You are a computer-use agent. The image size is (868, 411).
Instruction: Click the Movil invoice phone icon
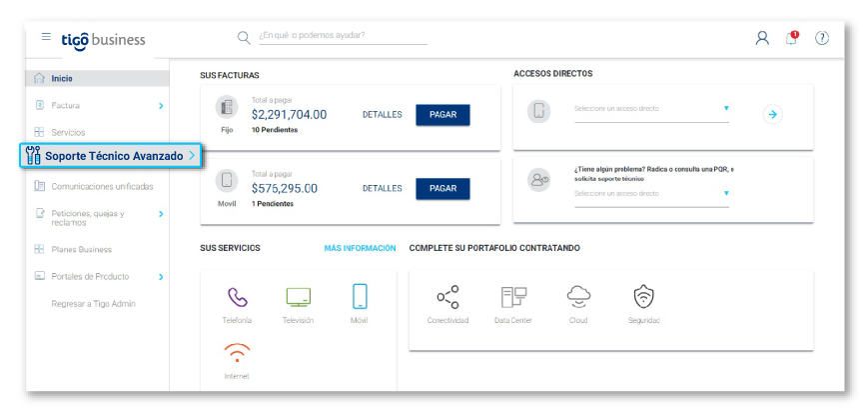227,181
